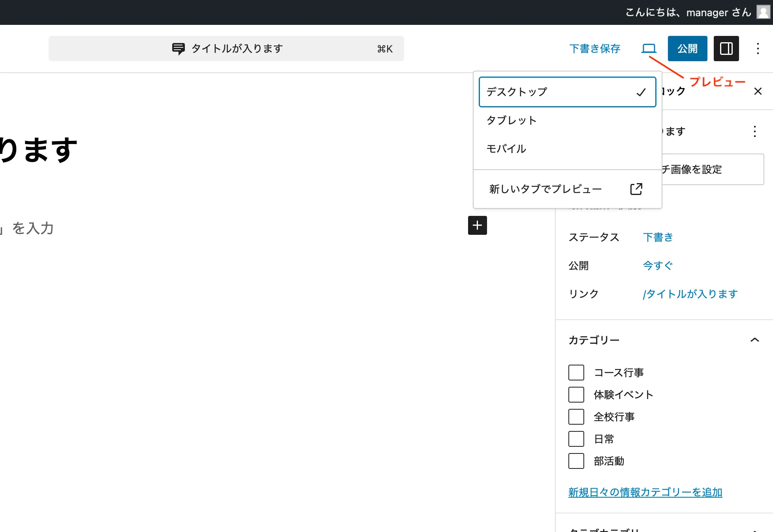Open the 今すぐ publish date setting
Screen dimensions: 773x532
(658, 266)
